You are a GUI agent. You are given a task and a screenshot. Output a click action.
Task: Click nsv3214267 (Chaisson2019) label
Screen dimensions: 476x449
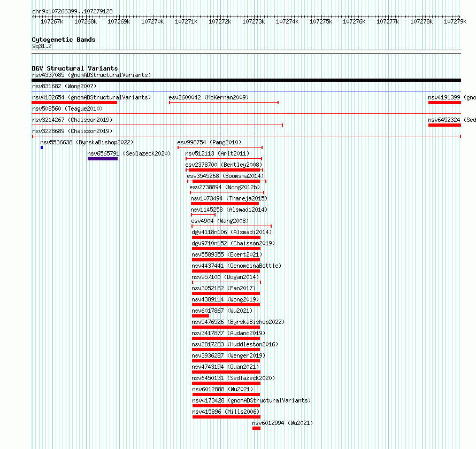click(72, 120)
